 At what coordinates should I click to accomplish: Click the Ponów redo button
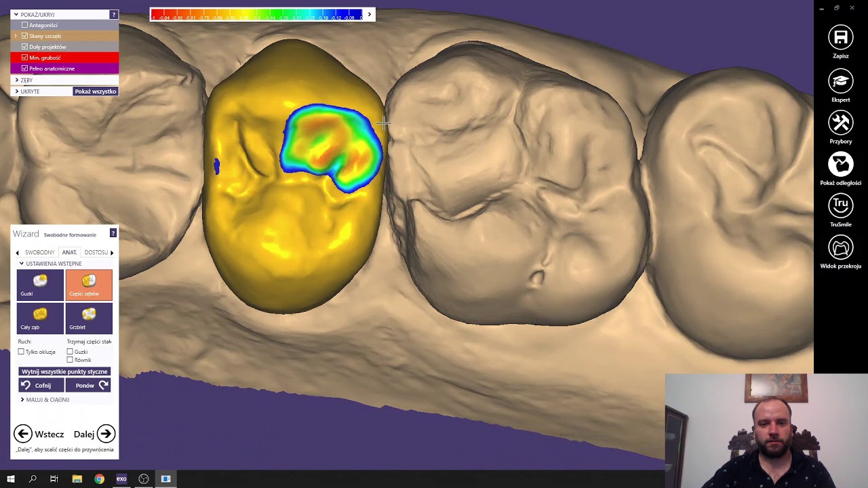tap(88, 385)
